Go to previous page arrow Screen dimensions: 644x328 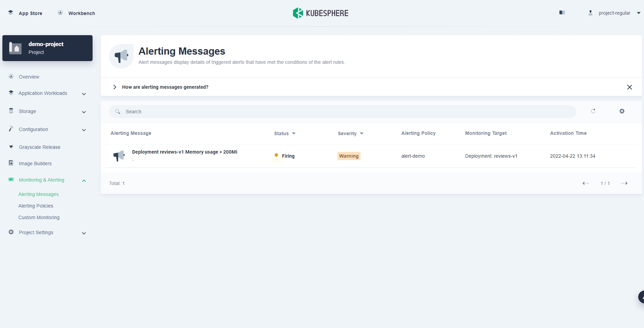(586, 183)
